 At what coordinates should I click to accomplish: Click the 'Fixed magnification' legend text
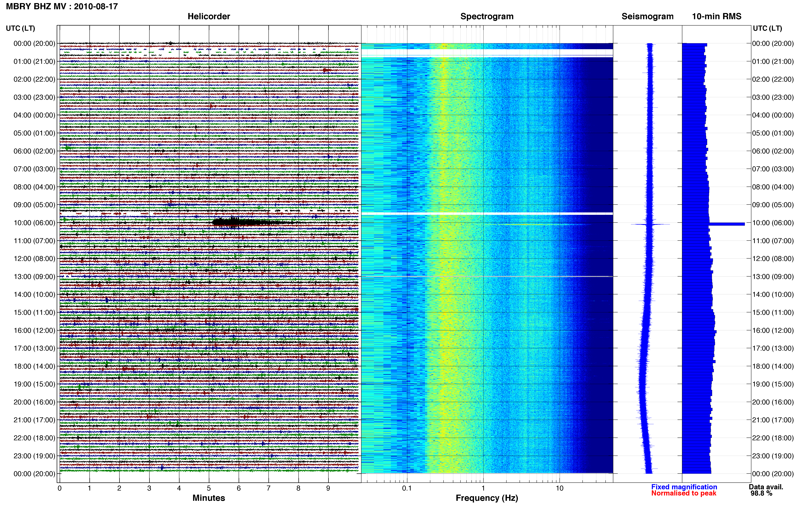pos(684,487)
